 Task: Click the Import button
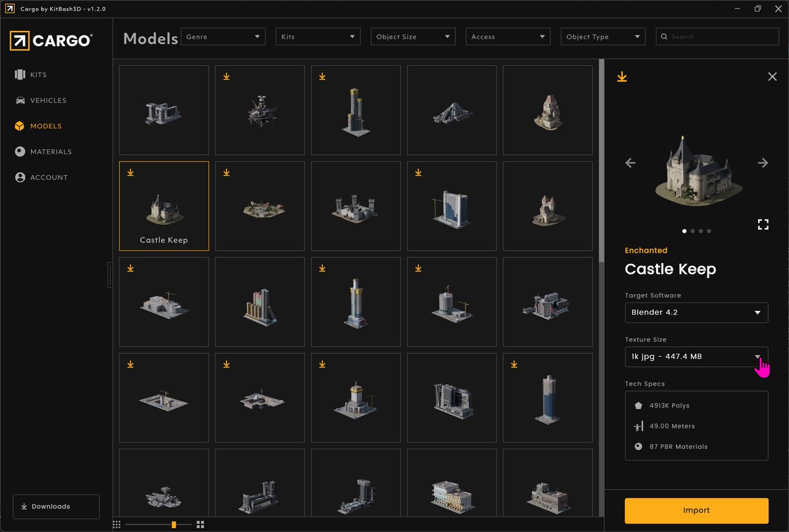click(x=696, y=510)
